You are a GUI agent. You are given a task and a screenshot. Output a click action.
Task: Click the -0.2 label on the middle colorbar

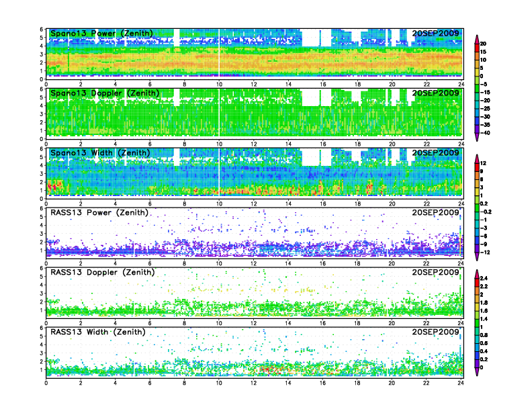pyautogui.click(x=486, y=212)
